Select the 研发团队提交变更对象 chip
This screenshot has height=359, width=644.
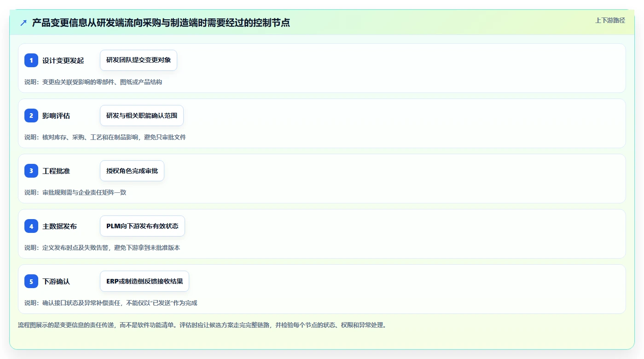tap(139, 60)
